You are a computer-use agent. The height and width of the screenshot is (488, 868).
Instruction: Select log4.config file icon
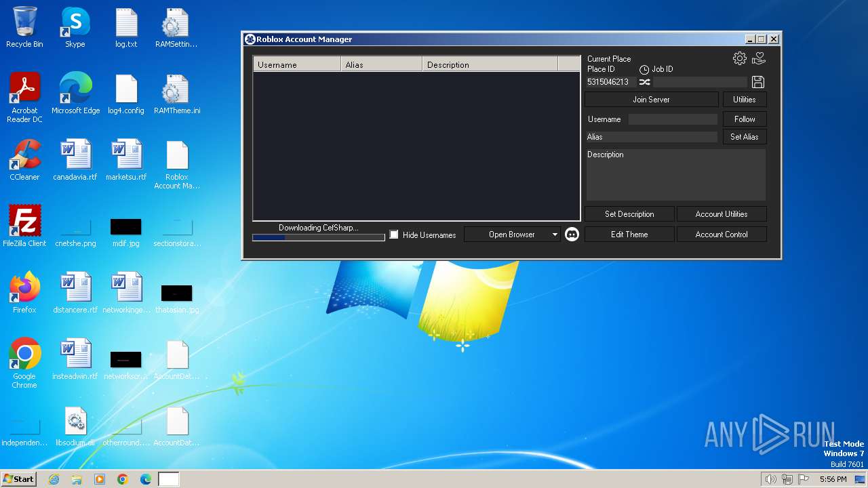[x=126, y=94]
